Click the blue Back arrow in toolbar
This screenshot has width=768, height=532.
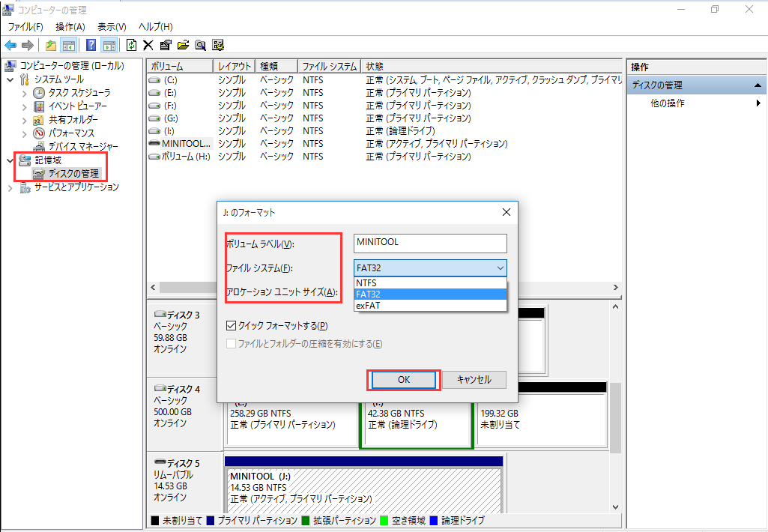coord(10,45)
